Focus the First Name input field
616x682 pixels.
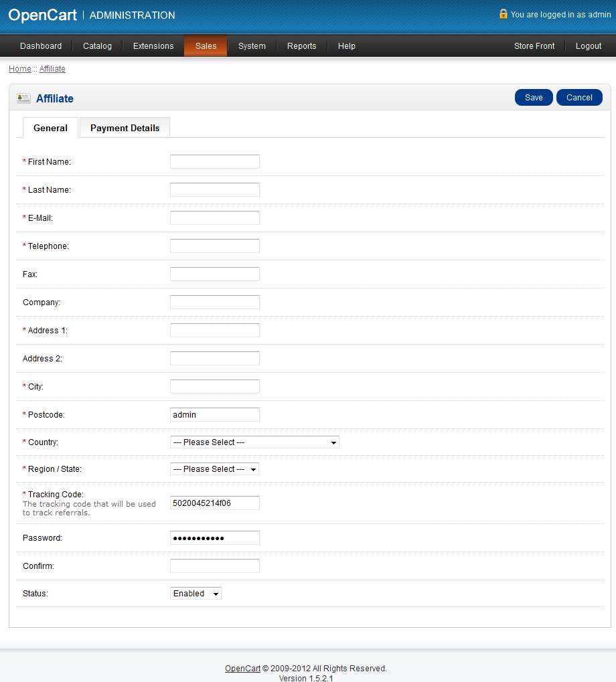point(214,162)
